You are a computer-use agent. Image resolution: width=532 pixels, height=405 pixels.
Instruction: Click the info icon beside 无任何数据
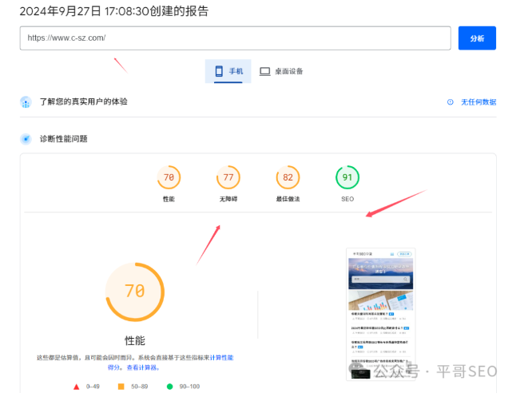[x=451, y=102]
